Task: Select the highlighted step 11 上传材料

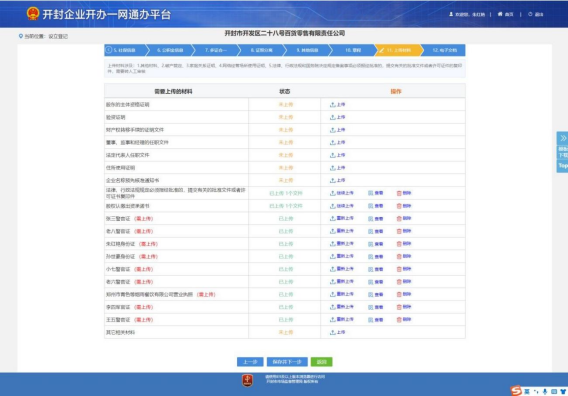Action: click(398, 50)
